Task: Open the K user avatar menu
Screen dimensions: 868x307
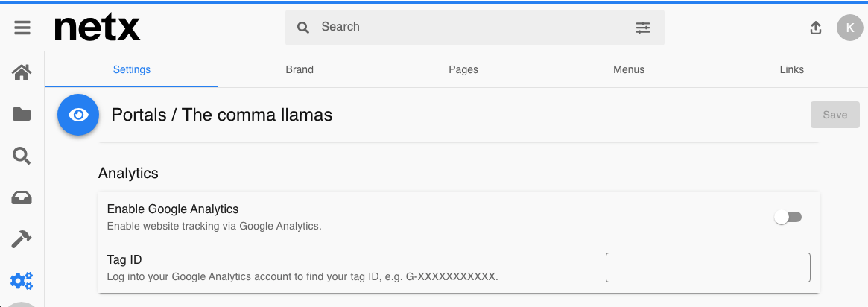Action: tap(849, 28)
